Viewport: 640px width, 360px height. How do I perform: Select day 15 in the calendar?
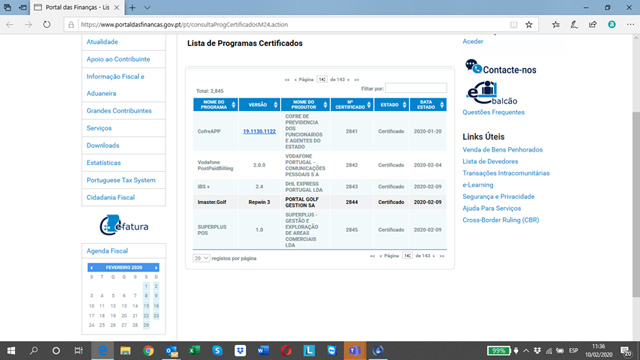pos(146,306)
